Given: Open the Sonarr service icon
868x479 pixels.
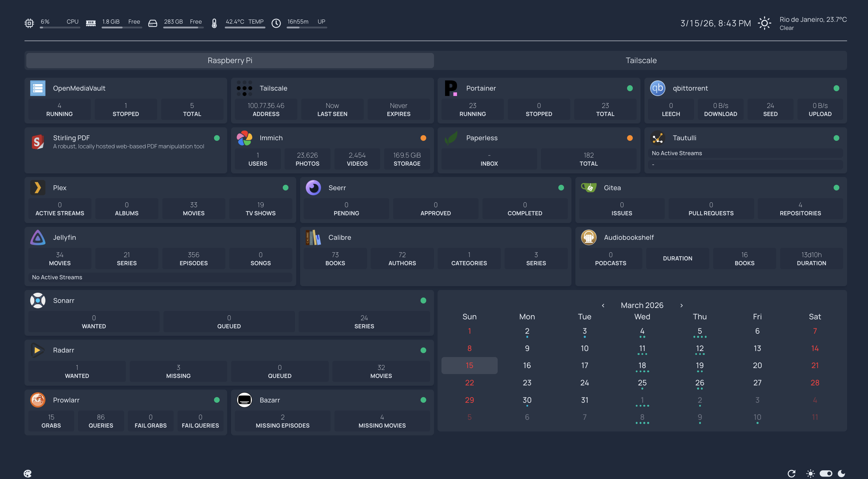Looking at the screenshot, I should pos(38,300).
